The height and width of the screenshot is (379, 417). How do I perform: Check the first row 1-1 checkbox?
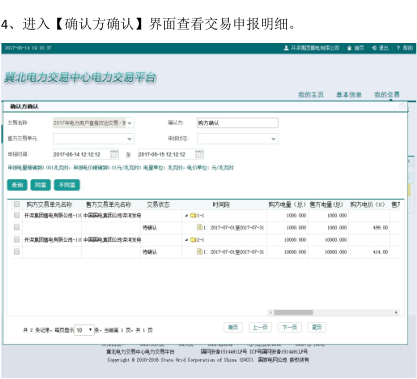coord(17,215)
